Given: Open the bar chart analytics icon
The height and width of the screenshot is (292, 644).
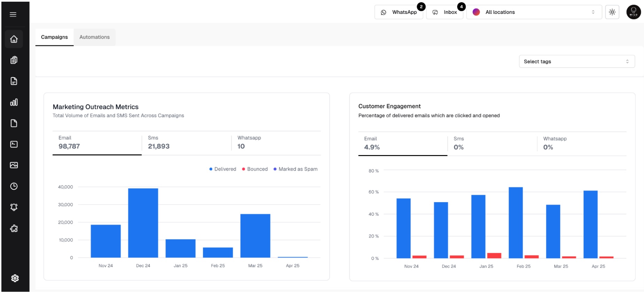Looking at the screenshot, I should [x=14, y=102].
